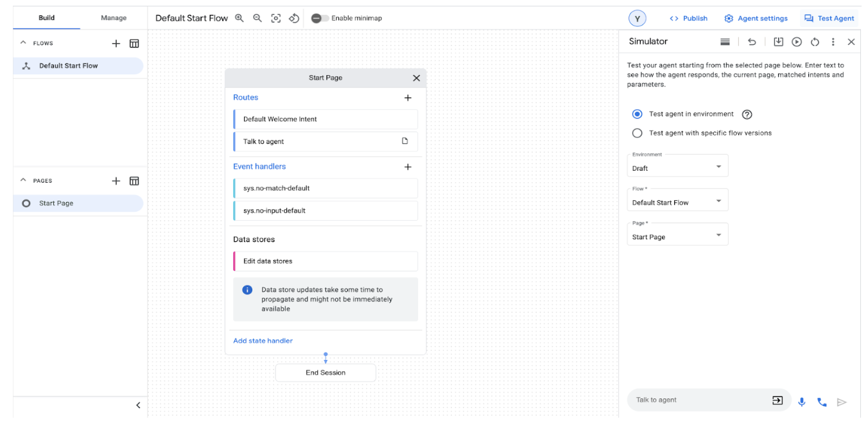Close the Start Page node panel
868x435 pixels.
416,78
